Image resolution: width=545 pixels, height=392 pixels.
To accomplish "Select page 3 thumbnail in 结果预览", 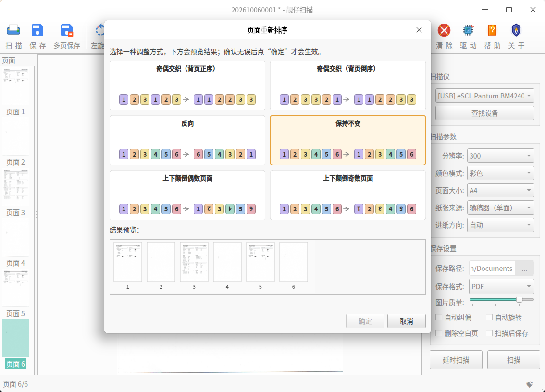I will (194, 262).
